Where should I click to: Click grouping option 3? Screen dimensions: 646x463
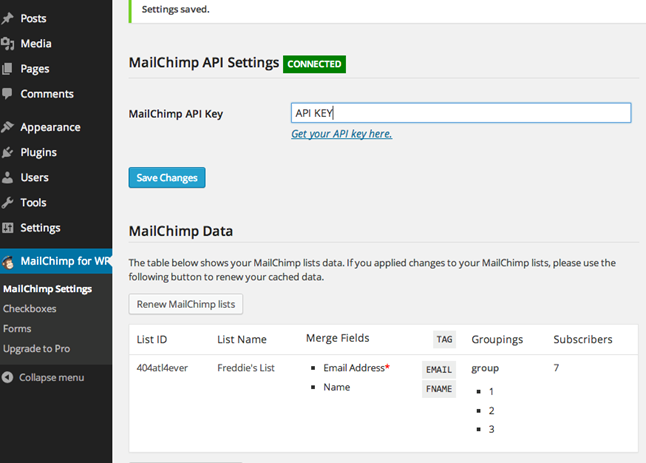(491, 429)
